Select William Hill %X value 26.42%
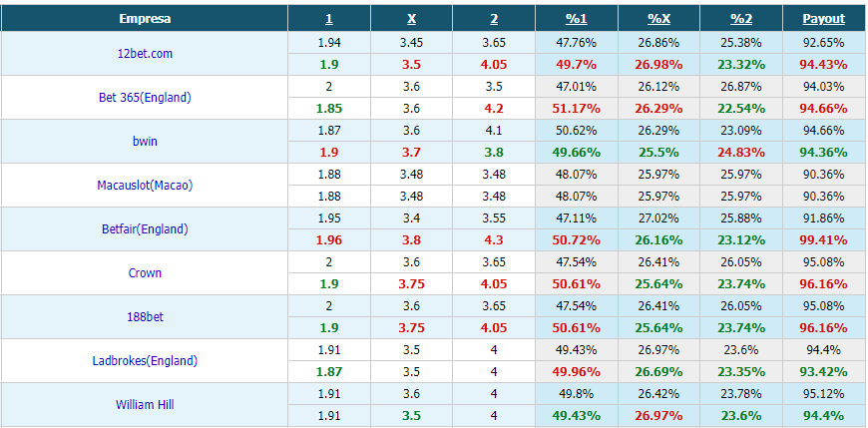Image resolution: width=868 pixels, height=428 pixels. coord(658,394)
